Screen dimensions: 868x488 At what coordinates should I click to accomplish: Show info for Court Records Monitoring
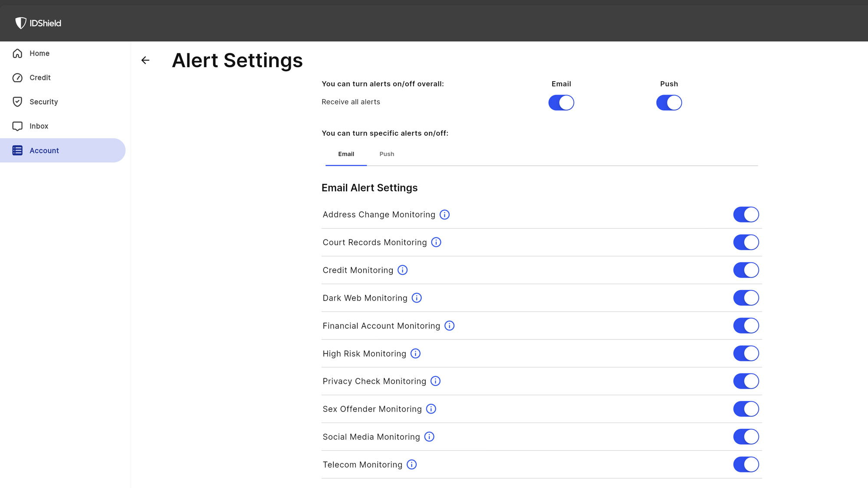[436, 242]
